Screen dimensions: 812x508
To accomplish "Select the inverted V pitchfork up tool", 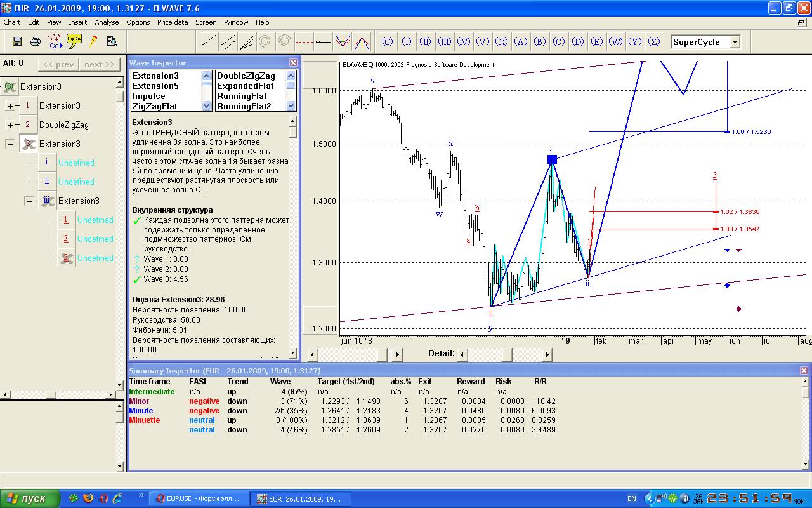I will pyautogui.click(x=362, y=42).
